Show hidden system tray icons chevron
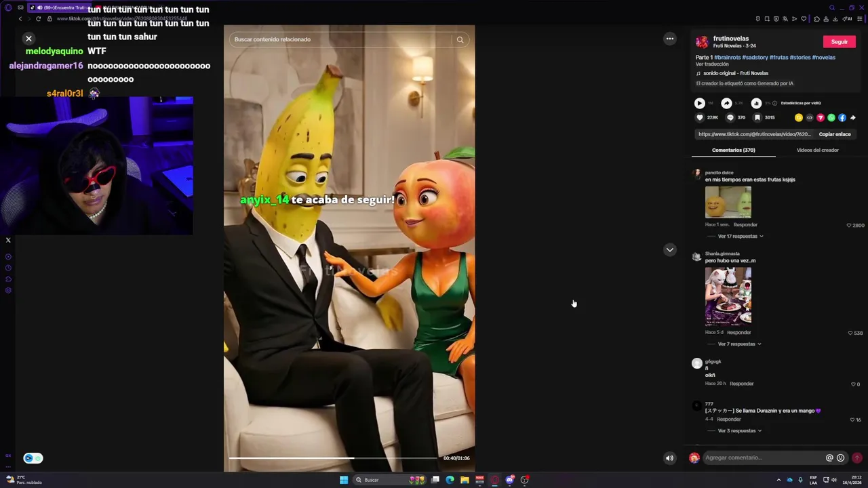 [x=778, y=480]
